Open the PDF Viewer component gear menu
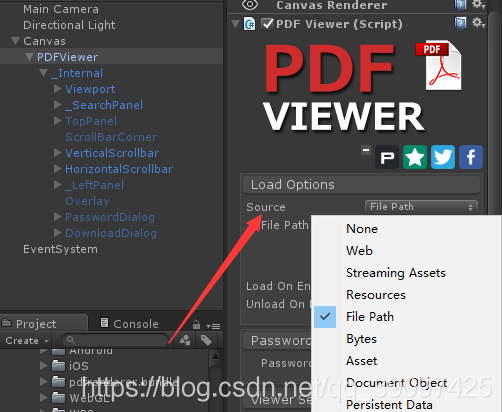This screenshot has width=502, height=412. (x=478, y=23)
